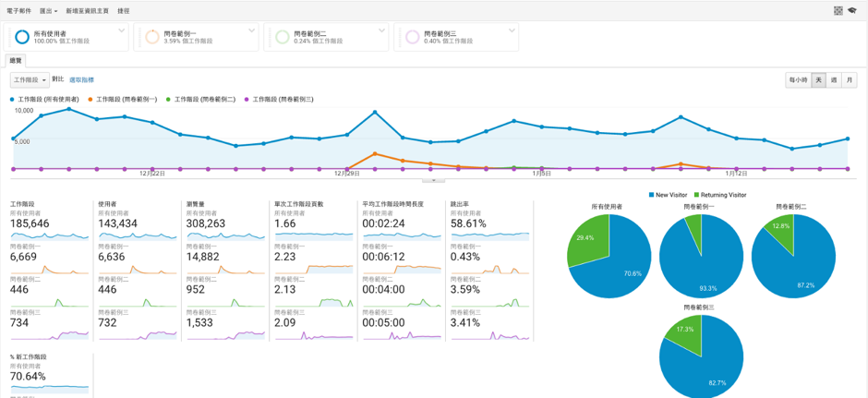Click the grid apps icon at top right

tap(838, 11)
